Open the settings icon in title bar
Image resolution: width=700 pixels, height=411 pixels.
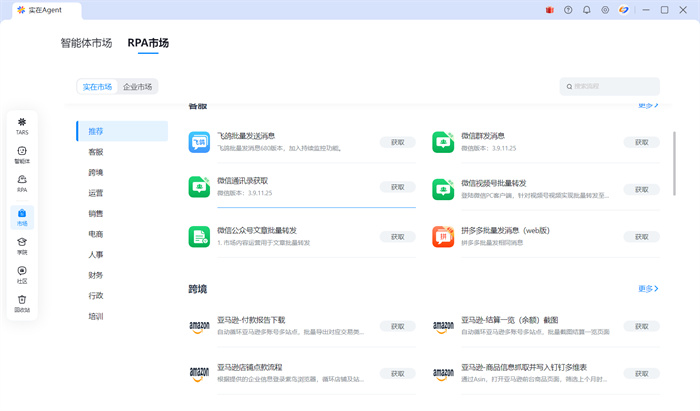tap(604, 10)
